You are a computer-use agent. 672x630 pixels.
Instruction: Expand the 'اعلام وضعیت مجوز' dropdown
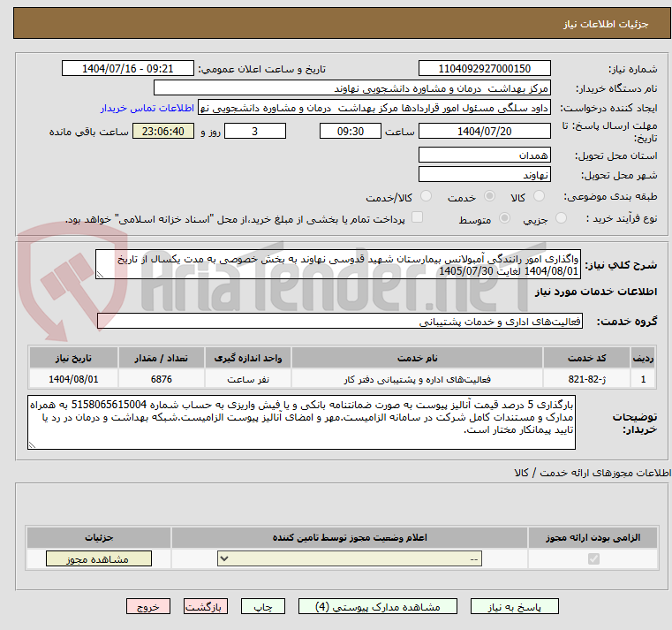tap(350, 559)
